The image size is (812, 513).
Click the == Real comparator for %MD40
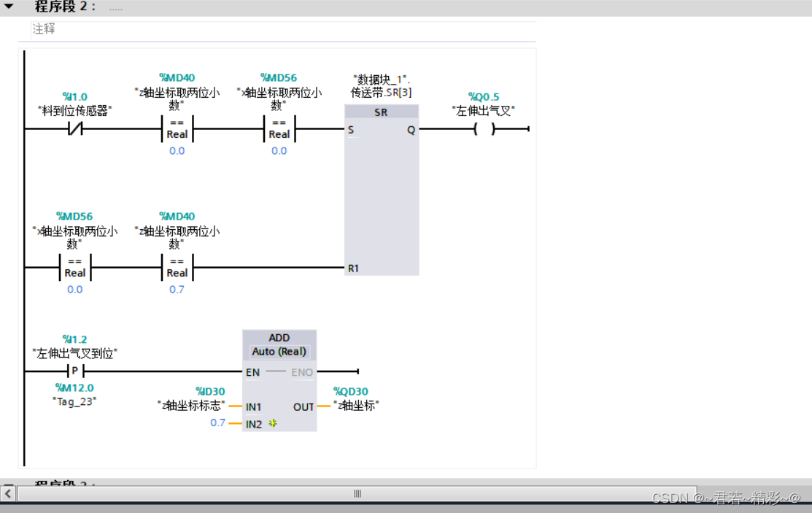pyautogui.click(x=176, y=128)
